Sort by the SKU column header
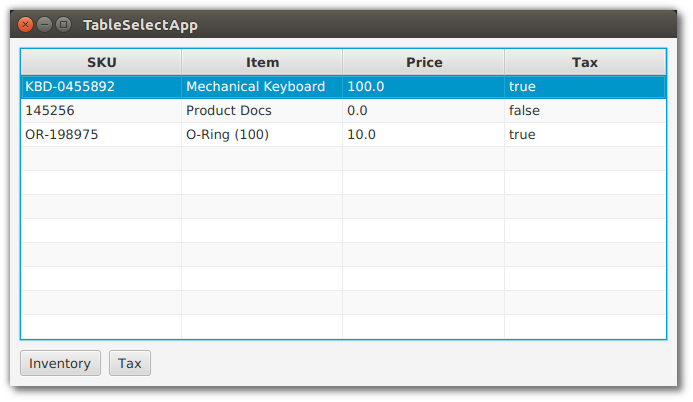693x402 pixels. (101, 62)
